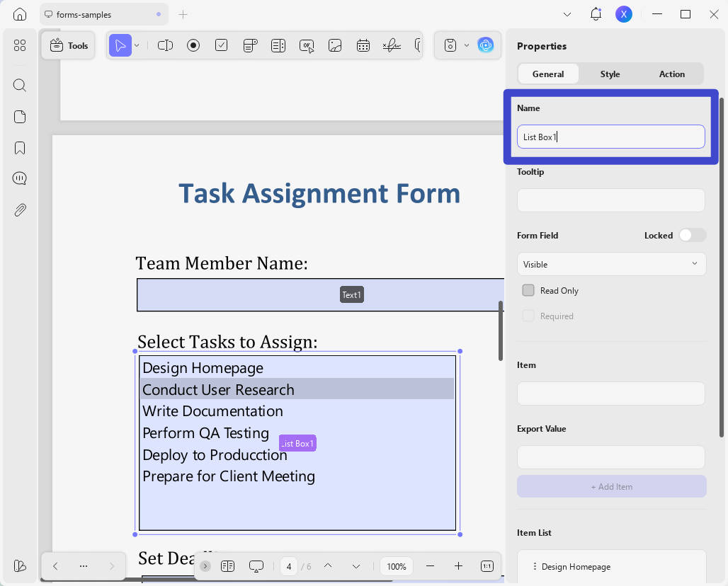
Task: Click the save document icon in toolbar
Action: pos(450,45)
